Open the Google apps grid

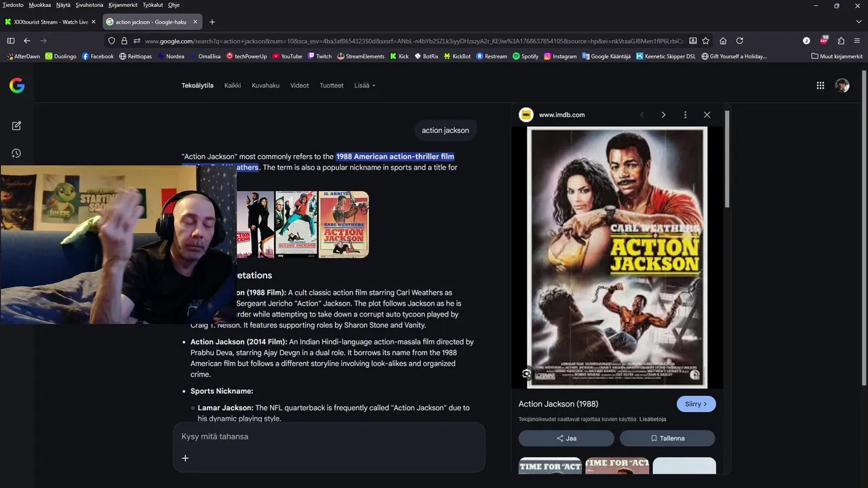coord(821,85)
